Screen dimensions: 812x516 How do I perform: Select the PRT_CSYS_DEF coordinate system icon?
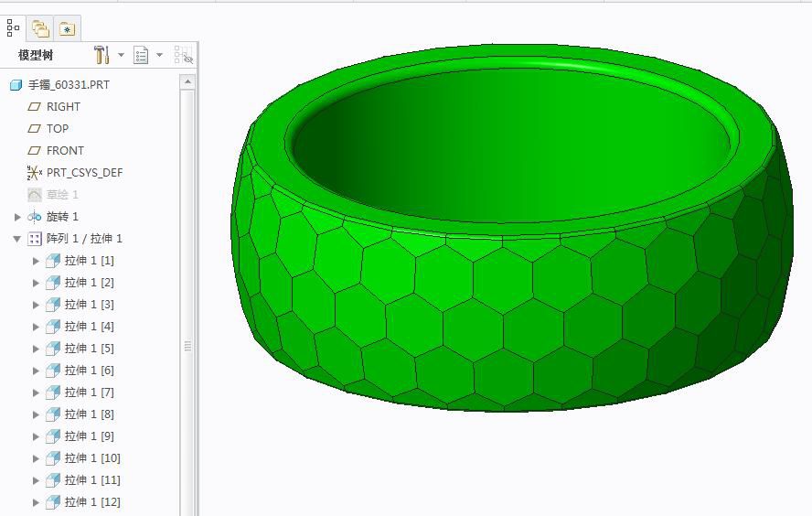tap(34, 173)
